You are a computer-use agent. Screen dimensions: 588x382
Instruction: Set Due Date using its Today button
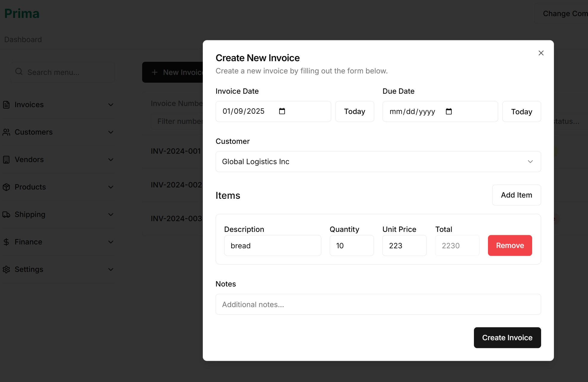521,112
